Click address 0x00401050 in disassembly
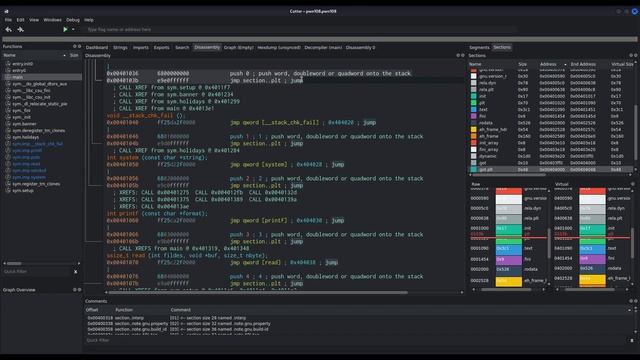640x360 pixels. pyautogui.click(x=122, y=164)
